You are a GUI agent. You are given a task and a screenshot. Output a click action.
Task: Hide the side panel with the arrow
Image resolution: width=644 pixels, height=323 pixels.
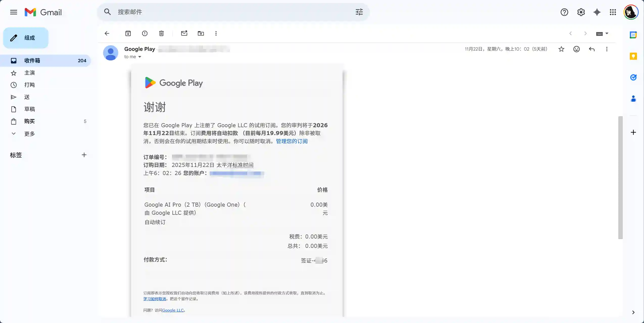tap(633, 312)
